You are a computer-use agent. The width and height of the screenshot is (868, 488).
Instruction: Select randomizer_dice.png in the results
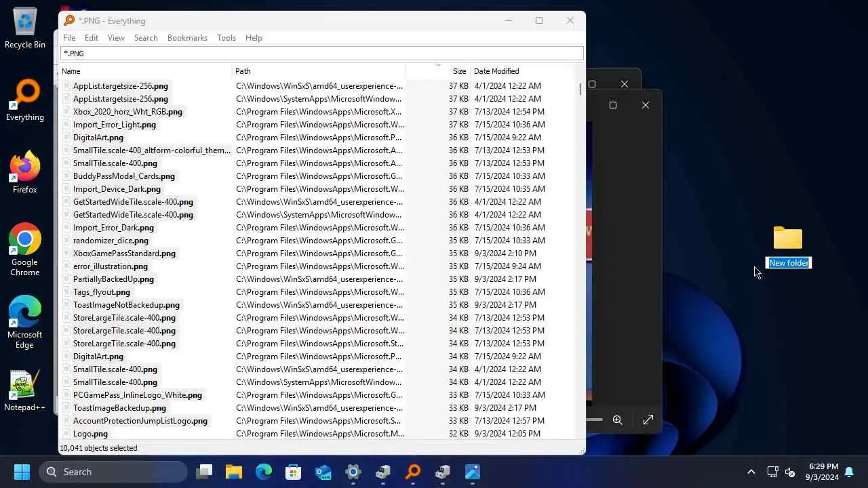pyautogui.click(x=111, y=241)
